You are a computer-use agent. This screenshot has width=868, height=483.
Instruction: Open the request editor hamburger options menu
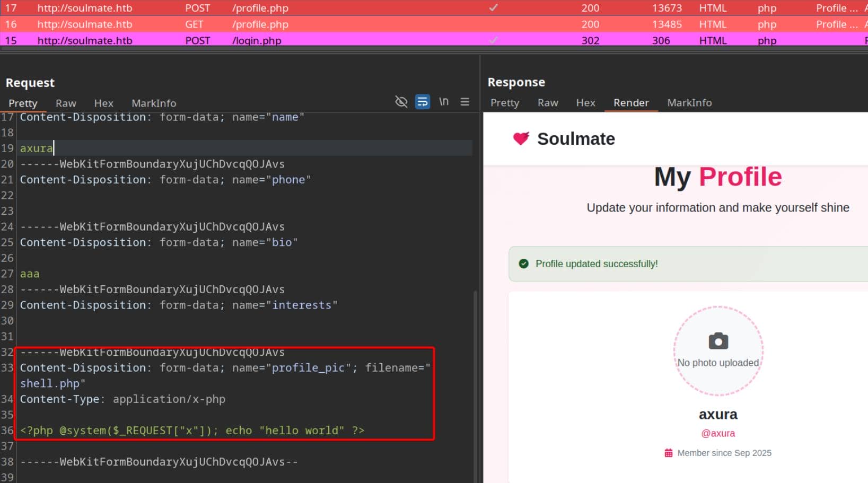point(464,101)
